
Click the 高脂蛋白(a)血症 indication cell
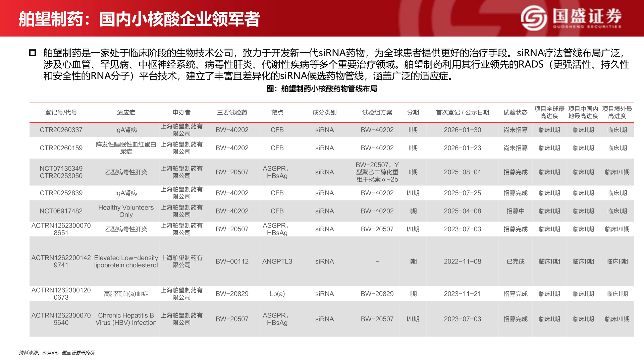click(x=126, y=294)
